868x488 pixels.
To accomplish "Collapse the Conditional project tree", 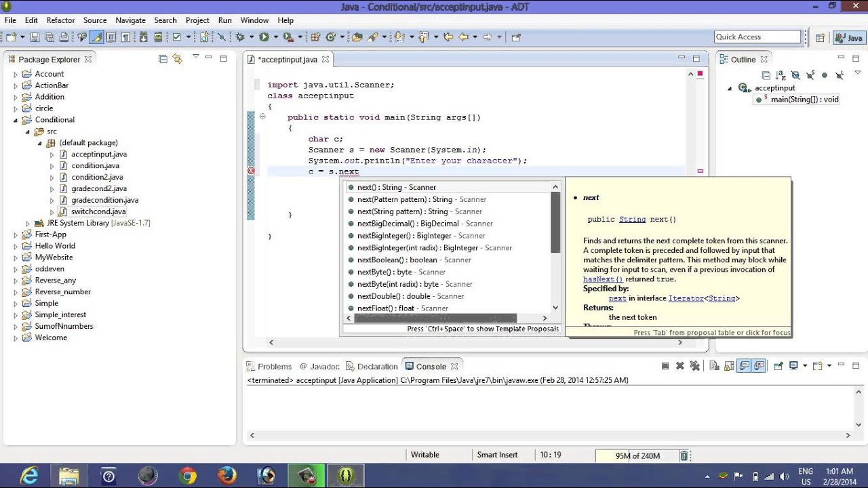I will click(x=16, y=120).
